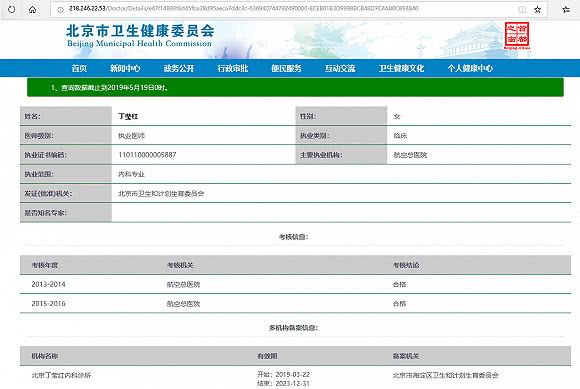The image size is (580, 389).
Task: Click the 是否知名专家 label
Action: 45,213
